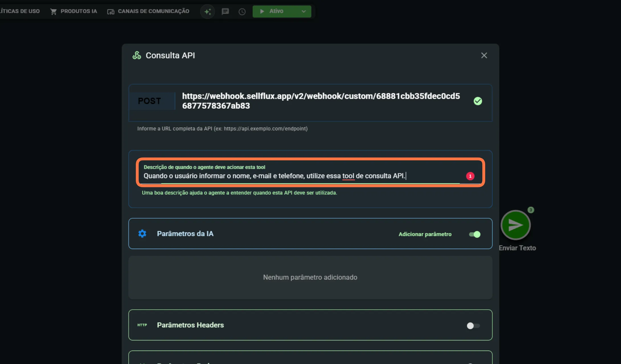Viewport: 621px width, 364px height.
Task: Disable the Adicionar parâmetro toggle
Action: pyautogui.click(x=474, y=234)
